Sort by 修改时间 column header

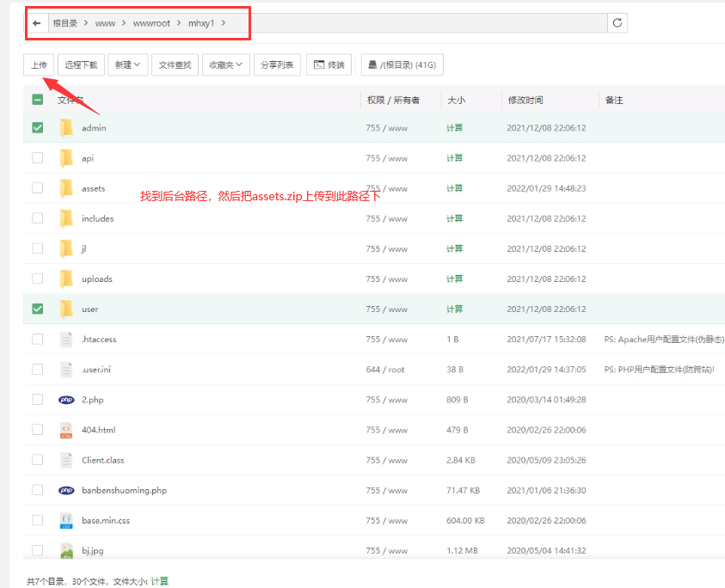[x=525, y=100]
